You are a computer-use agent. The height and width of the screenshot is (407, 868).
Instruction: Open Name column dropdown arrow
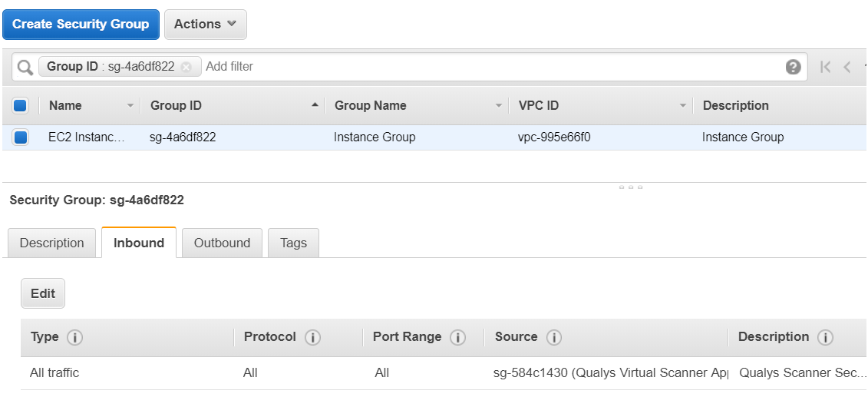tap(130, 105)
